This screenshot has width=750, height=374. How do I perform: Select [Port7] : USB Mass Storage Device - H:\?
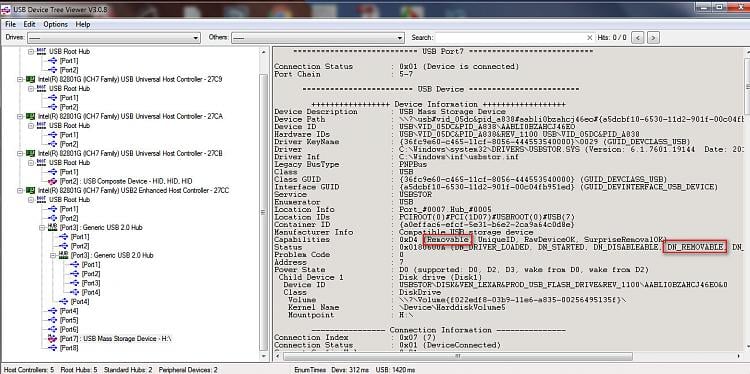115,339
